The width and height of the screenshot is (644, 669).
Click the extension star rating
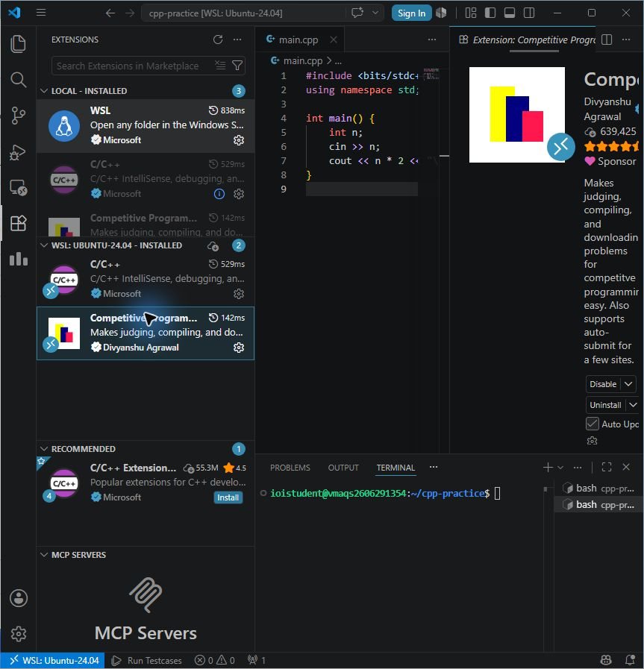pos(612,147)
